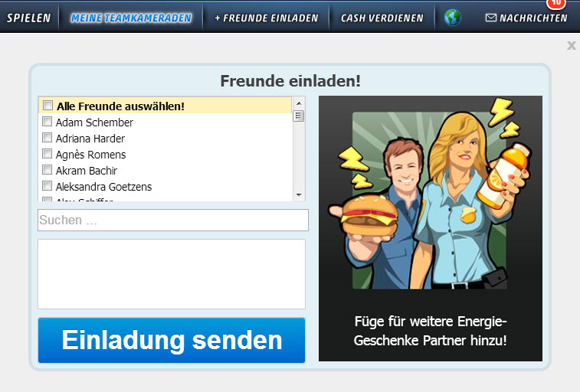Click the envelope icon beside Nachrichten

click(x=491, y=18)
